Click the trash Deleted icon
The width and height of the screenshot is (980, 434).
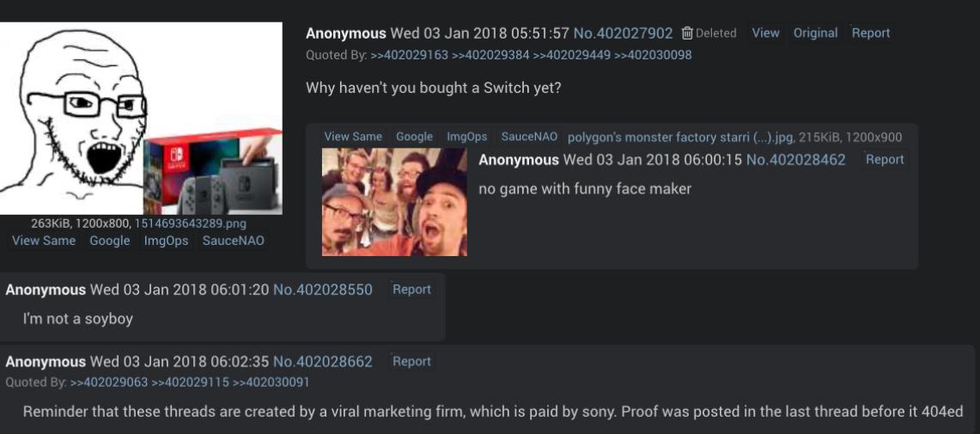687,34
